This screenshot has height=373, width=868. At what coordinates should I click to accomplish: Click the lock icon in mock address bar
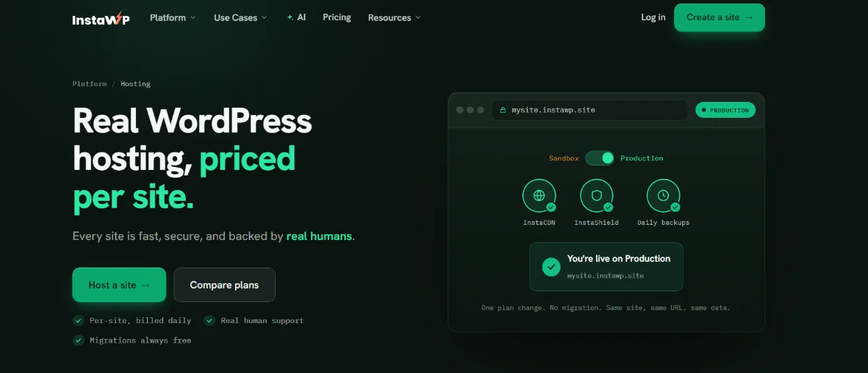pos(503,111)
